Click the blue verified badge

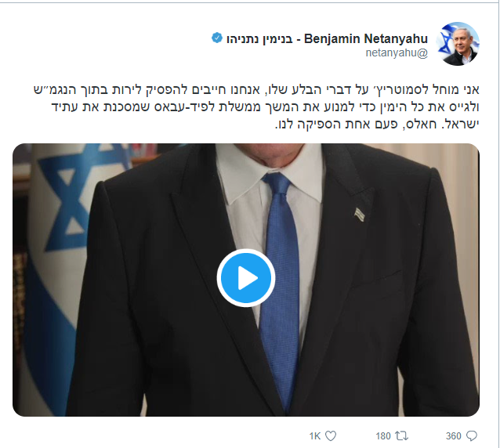tap(217, 38)
